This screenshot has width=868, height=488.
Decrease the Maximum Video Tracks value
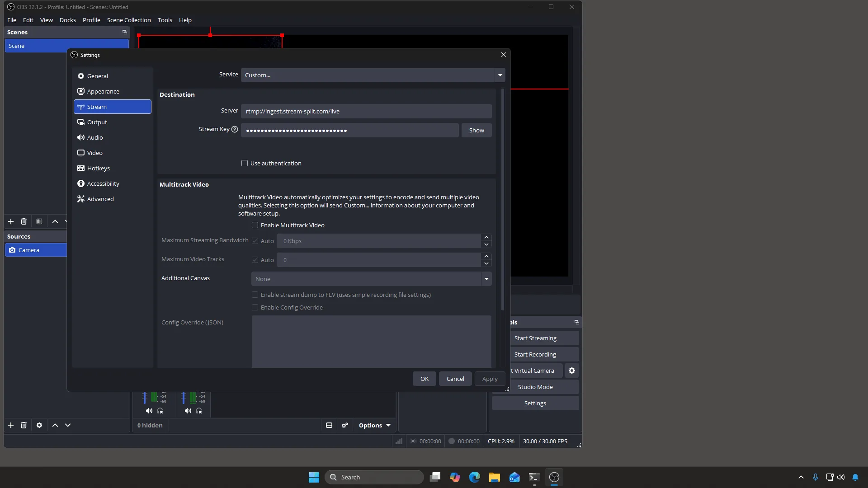486,263
